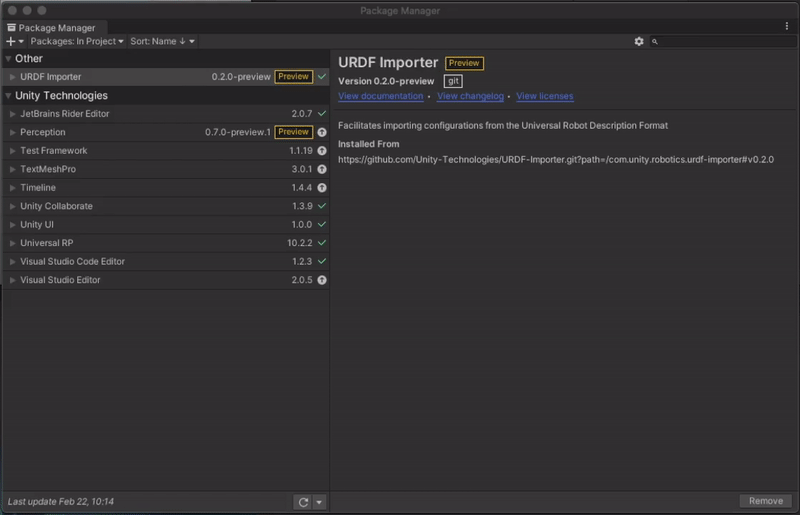Select the Test Framework package
The width and height of the screenshot is (800, 515).
click(x=166, y=151)
